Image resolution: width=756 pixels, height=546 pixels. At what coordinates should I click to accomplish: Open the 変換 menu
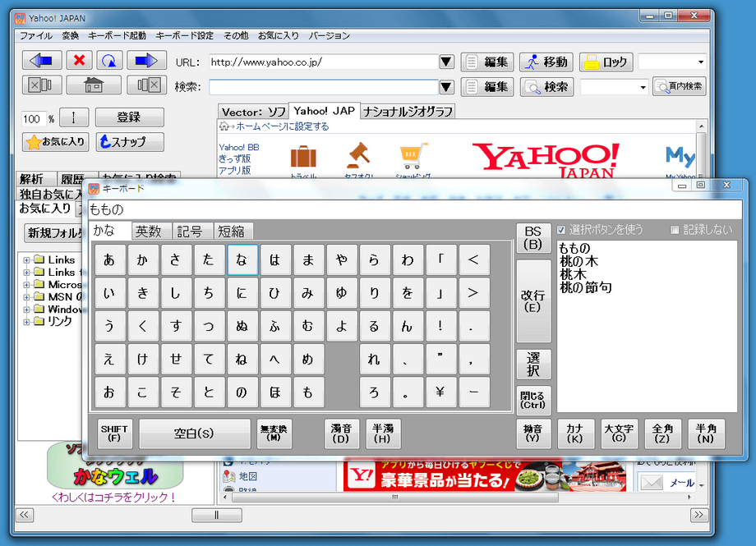[x=70, y=35]
